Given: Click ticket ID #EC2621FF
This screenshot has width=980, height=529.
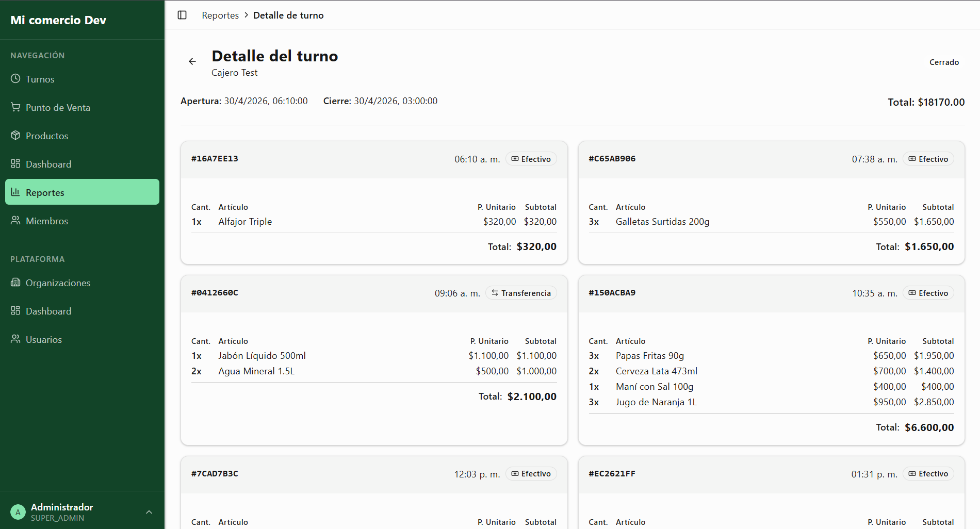Looking at the screenshot, I should 612,473.
